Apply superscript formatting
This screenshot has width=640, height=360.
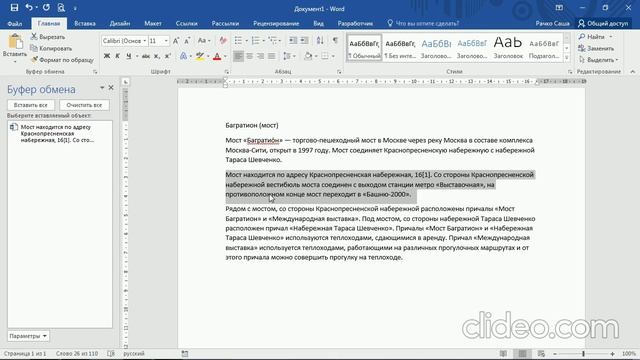tap(167, 56)
